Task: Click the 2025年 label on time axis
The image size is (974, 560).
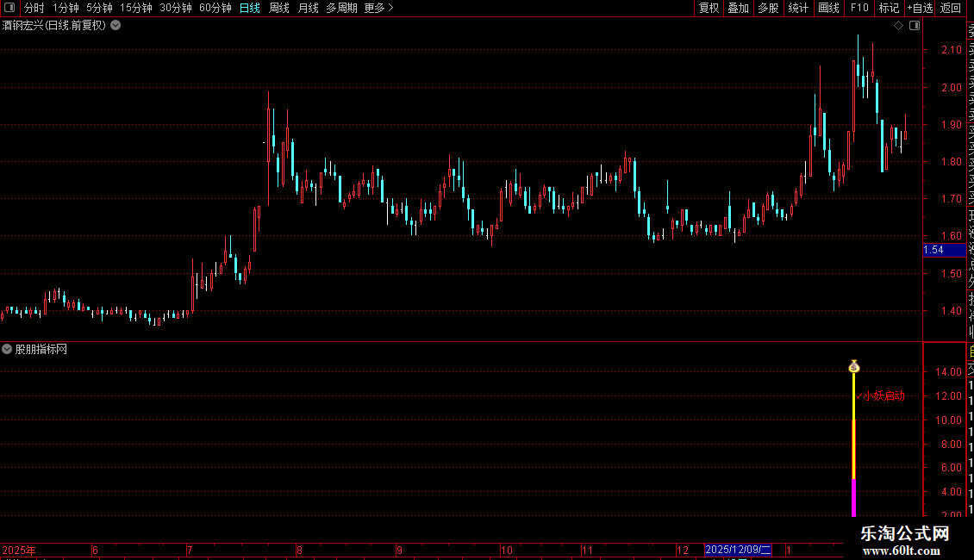Action: (x=19, y=550)
